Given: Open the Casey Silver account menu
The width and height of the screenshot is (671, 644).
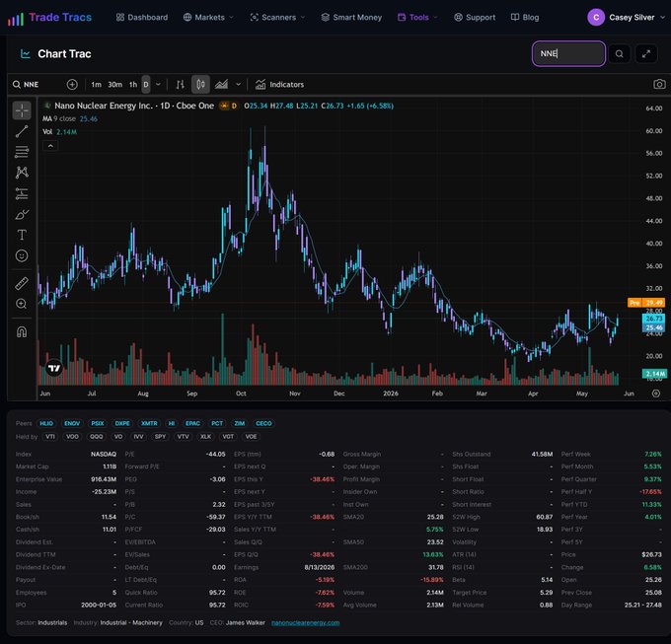Looking at the screenshot, I should [626, 18].
